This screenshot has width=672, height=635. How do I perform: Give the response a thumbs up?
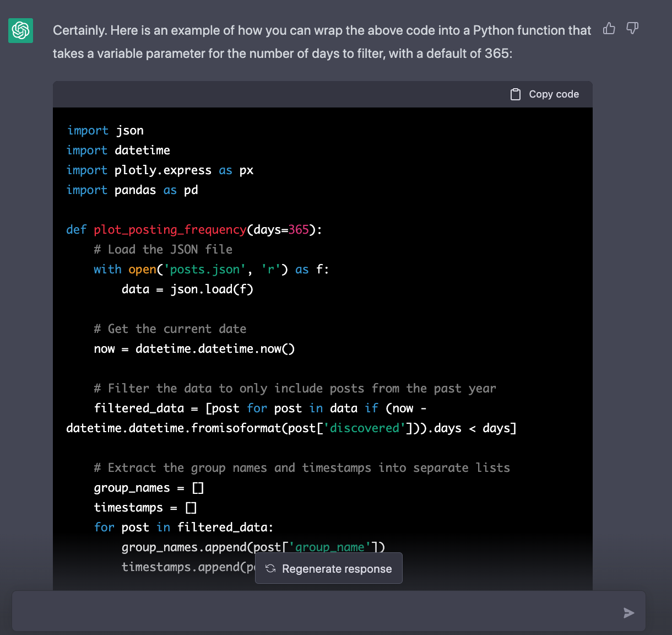coord(609,28)
